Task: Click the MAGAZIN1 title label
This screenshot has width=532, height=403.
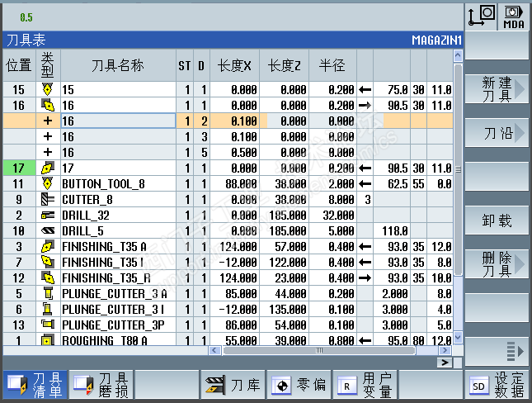Action: tap(436, 40)
